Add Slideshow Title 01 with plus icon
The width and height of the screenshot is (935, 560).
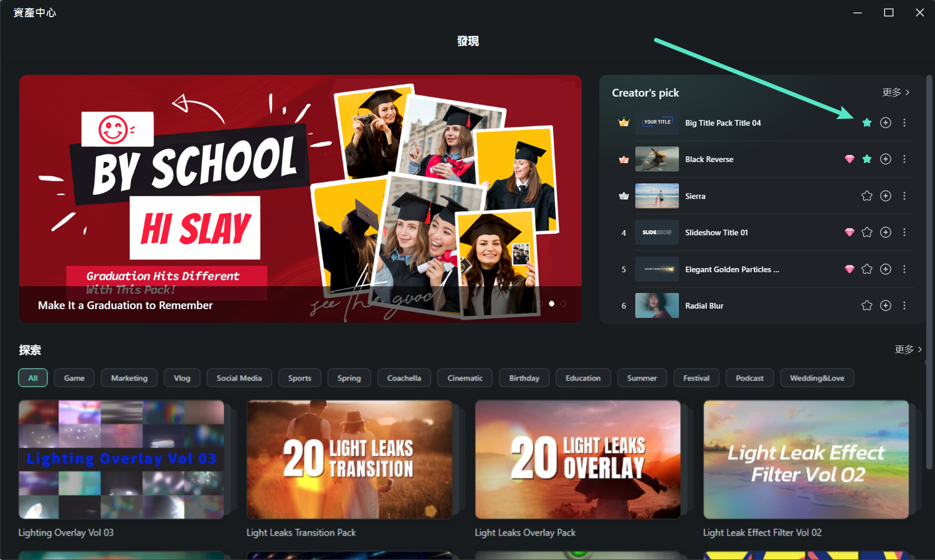point(886,232)
